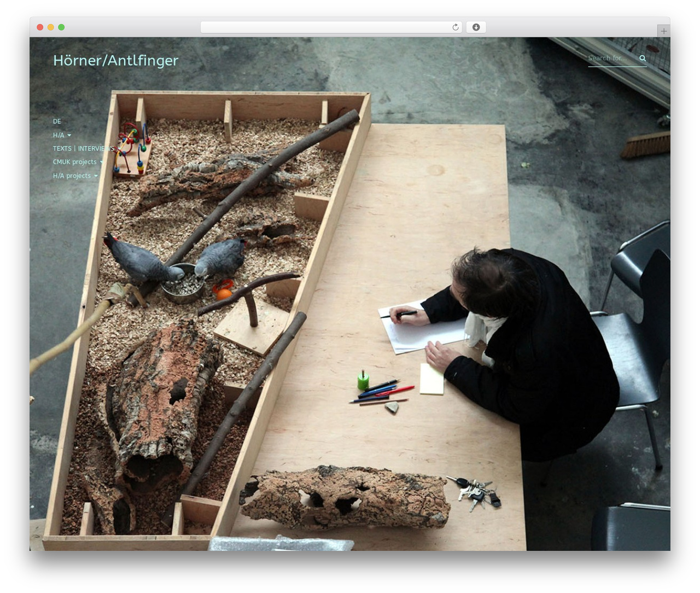Expand the arrow beside H/A
Screen dimensions: 700x593
69,135
